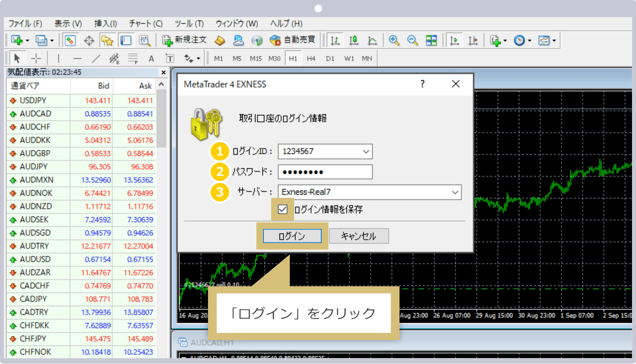This screenshot has height=364, width=636.
Task: Toggle the ログイン情報を保存 checkbox
Action: (283, 209)
